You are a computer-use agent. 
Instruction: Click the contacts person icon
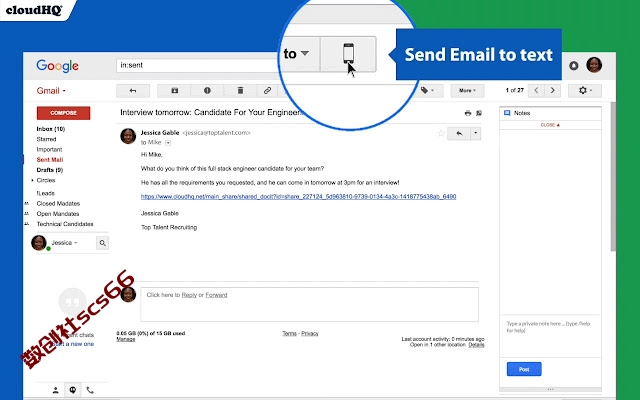coord(56,390)
